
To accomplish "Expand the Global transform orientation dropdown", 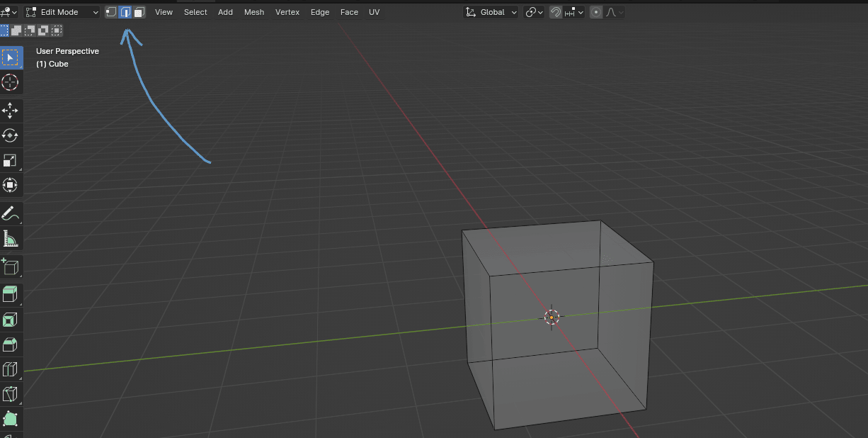I will click(491, 12).
